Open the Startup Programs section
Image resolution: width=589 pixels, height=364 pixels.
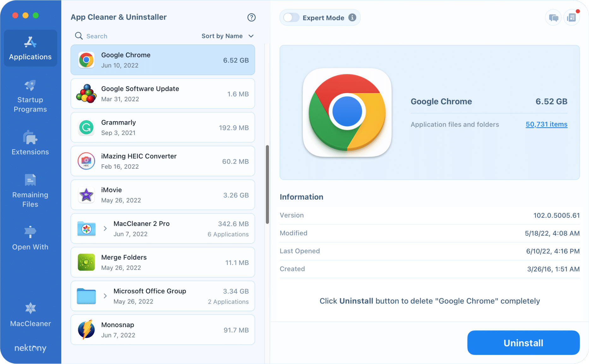click(x=30, y=96)
